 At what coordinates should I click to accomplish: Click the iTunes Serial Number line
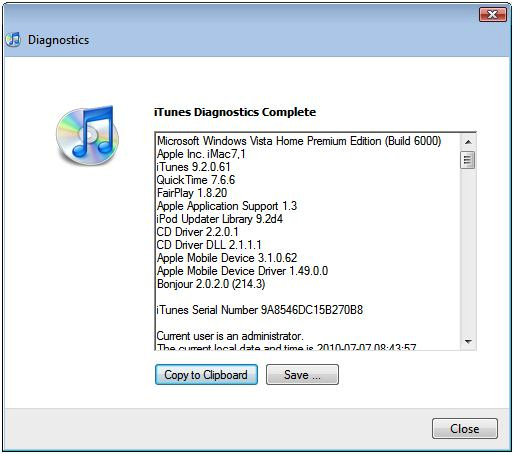tap(260, 310)
